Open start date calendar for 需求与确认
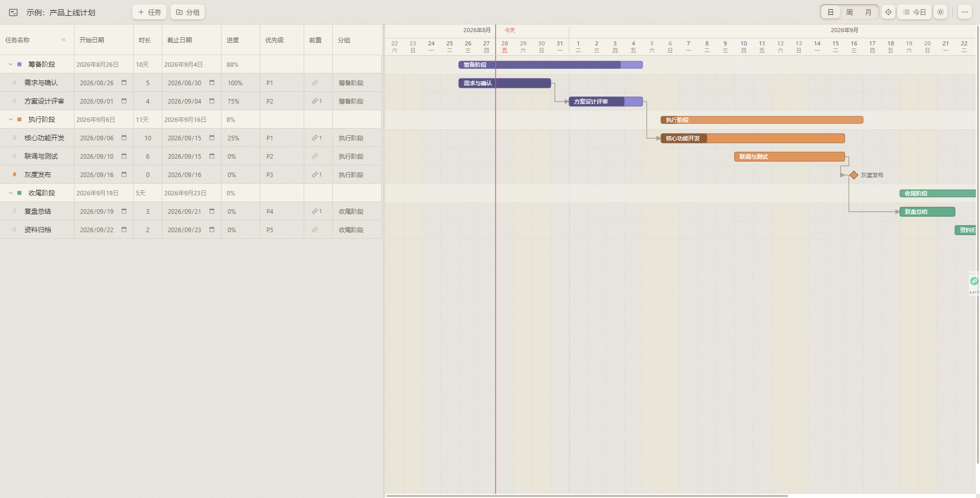 pyautogui.click(x=124, y=83)
